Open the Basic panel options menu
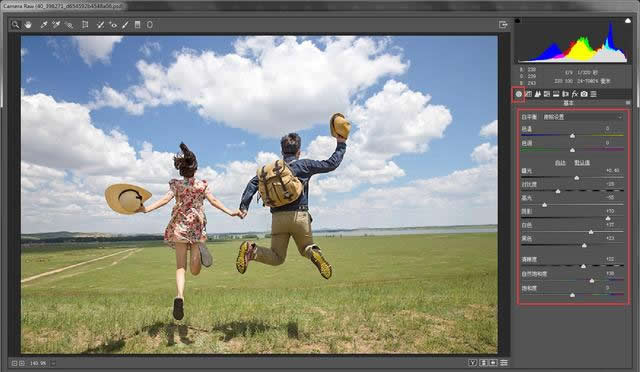This screenshot has height=372, width=640. [628, 103]
